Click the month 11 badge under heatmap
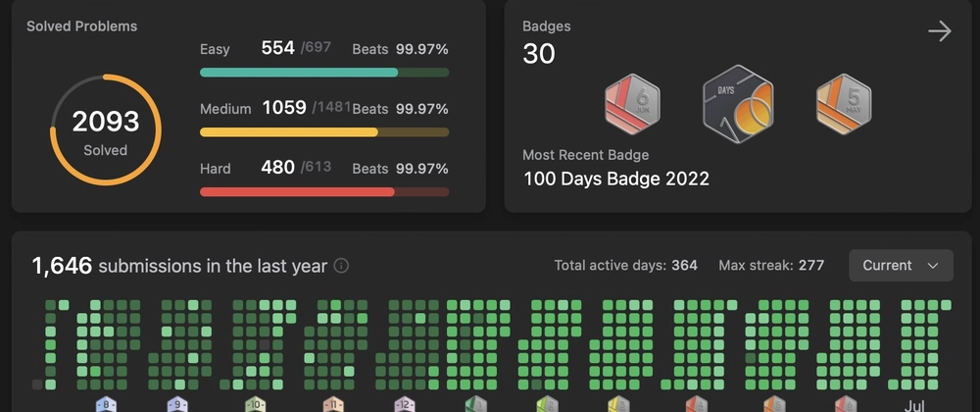Viewport: 980px width, 412px height. pos(333,404)
